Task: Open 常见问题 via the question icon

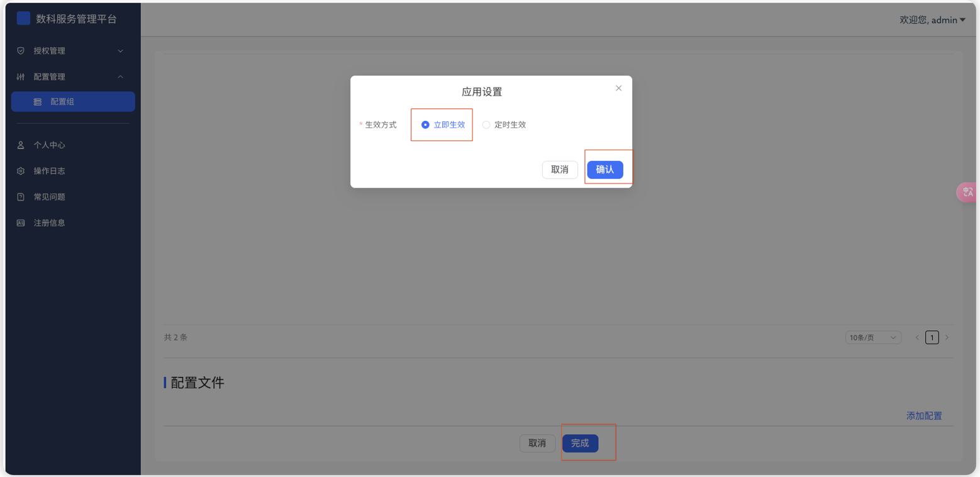Action: 19,196
